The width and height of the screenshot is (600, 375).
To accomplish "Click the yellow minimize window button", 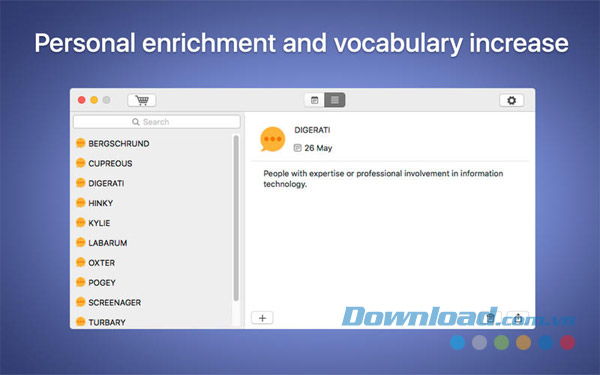I will point(94,100).
